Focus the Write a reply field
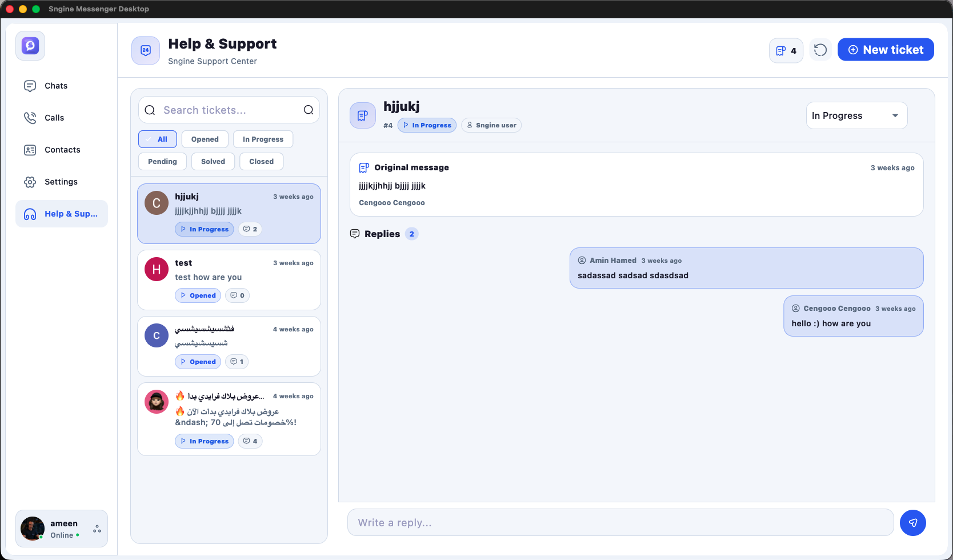Screen dimensions: 953x560 pos(620,522)
